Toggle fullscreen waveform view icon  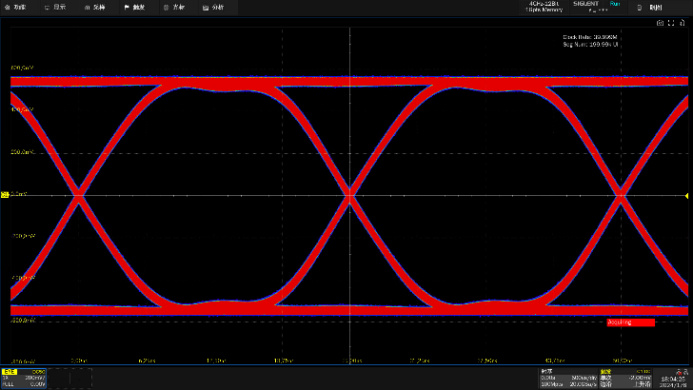tap(671, 23)
